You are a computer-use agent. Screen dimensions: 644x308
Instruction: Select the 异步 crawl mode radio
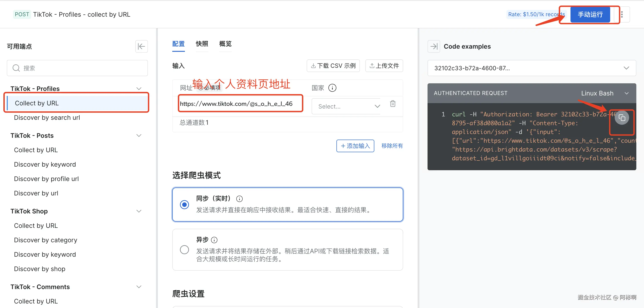click(x=184, y=250)
